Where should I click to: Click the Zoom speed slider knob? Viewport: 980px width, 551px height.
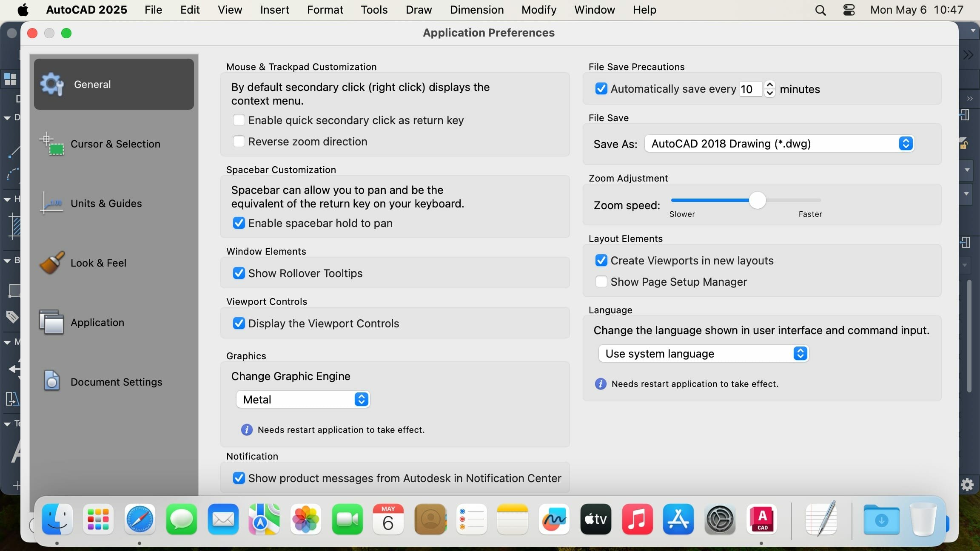[757, 200]
